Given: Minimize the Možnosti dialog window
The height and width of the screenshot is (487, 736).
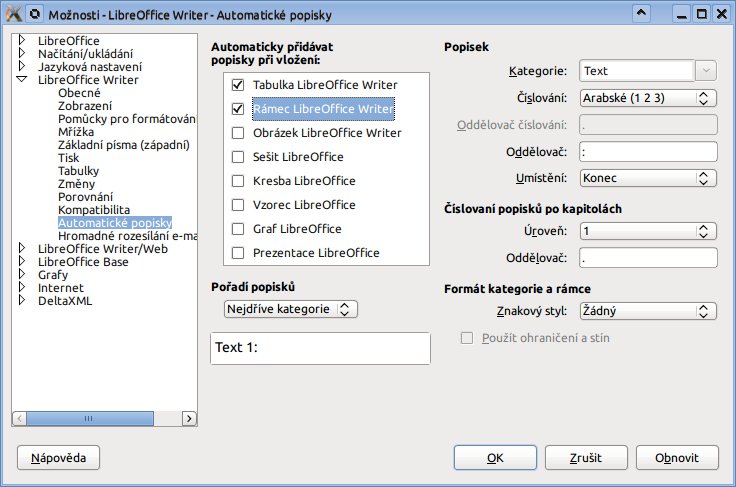Looking at the screenshot, I should click(x=682, y=14).
